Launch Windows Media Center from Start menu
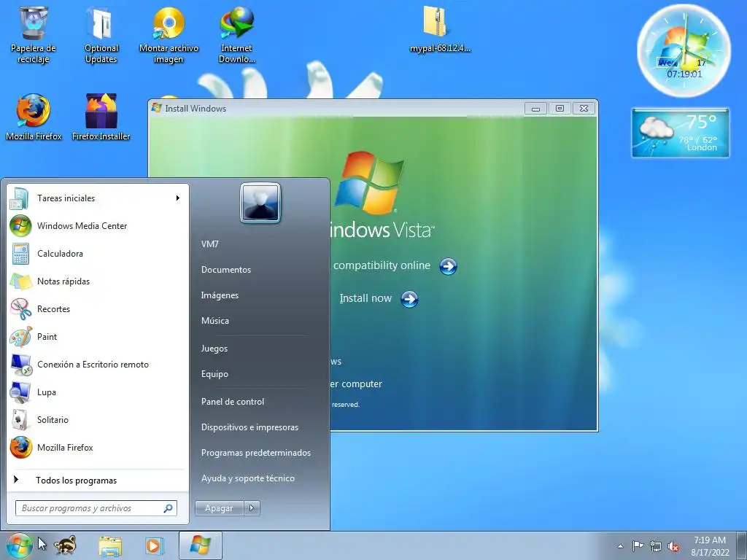Screen dimensions: 747x560 click(98, 226)
